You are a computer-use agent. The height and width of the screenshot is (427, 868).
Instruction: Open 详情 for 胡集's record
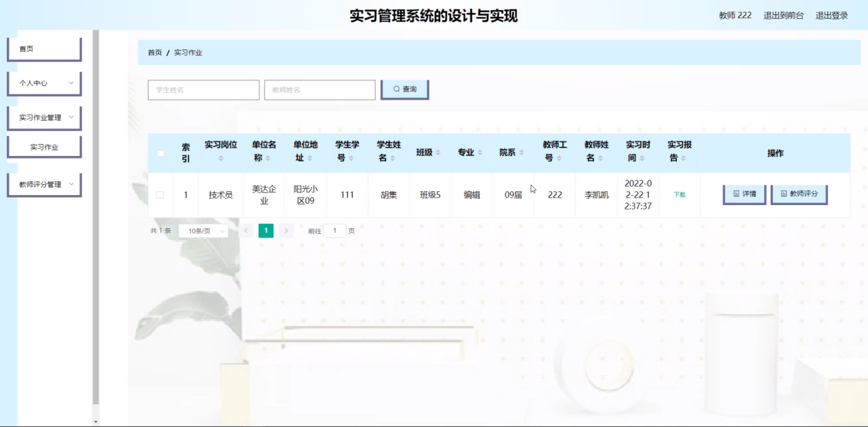745,194
